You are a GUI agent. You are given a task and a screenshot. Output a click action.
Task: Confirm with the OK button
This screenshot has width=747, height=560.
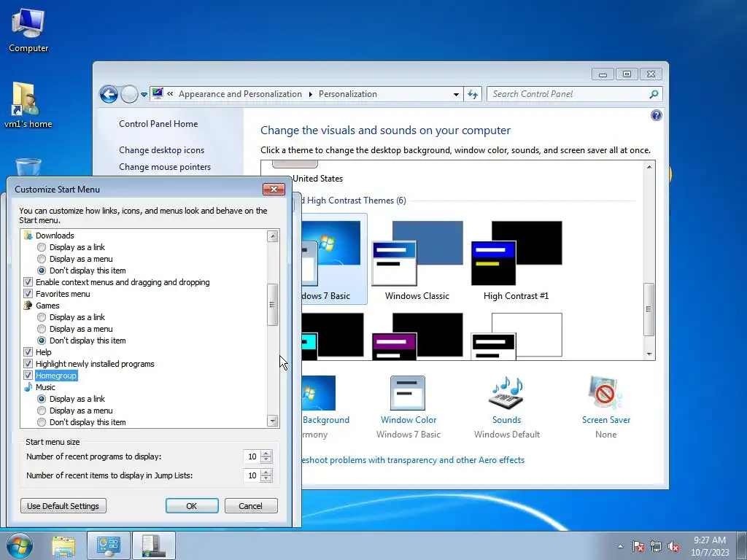click(192, 506)
